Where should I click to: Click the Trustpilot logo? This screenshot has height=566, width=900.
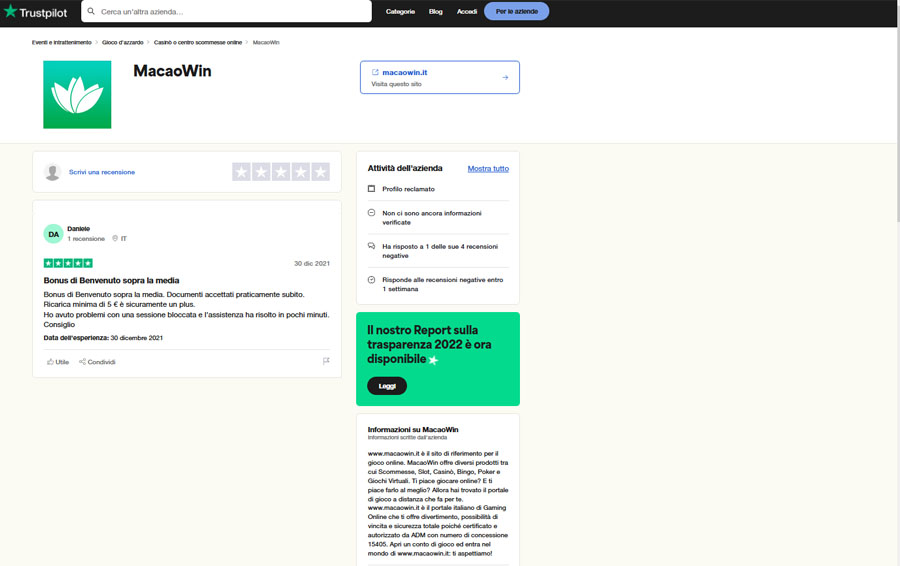coord(36,11)
